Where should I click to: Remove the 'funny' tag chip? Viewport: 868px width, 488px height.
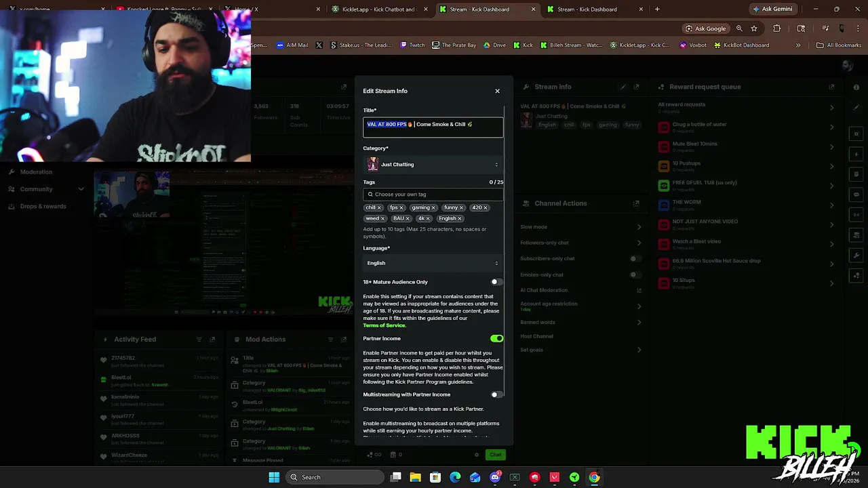[462, 207]
